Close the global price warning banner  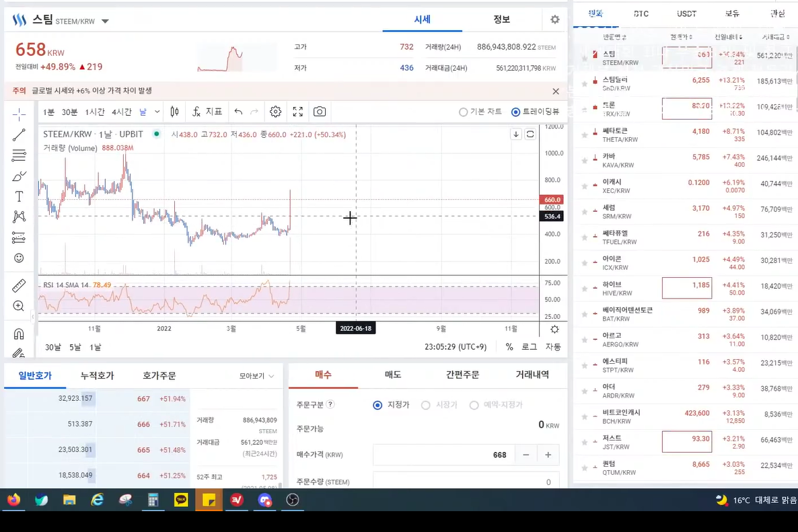click(x=556, y=91)
